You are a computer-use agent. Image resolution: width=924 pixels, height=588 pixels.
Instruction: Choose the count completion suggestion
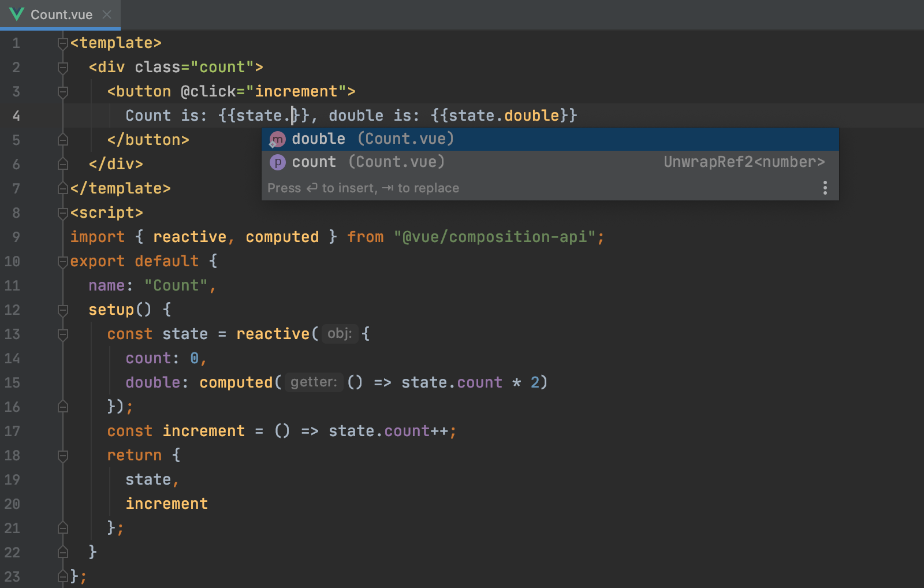[550, 162]
